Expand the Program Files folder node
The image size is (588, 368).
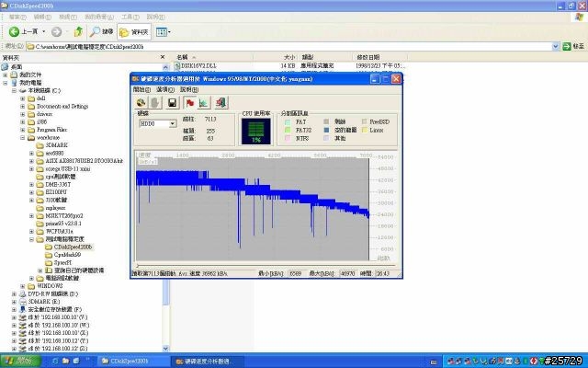[x=22, y=130]
